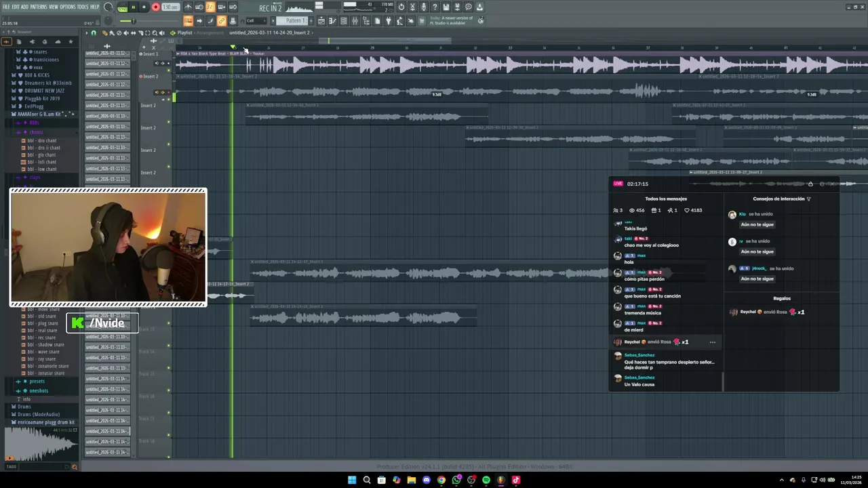The height and width of the screenshot is (488, 868).
Task: Click the save project icon in top toolbar
Action: click(446, 7)
